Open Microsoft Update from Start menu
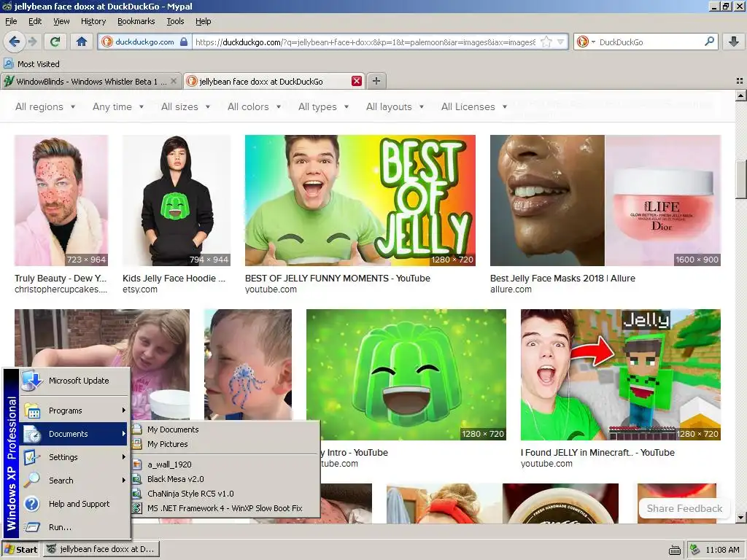This screenshot has width=747, height=560. (x=74, y=381)
